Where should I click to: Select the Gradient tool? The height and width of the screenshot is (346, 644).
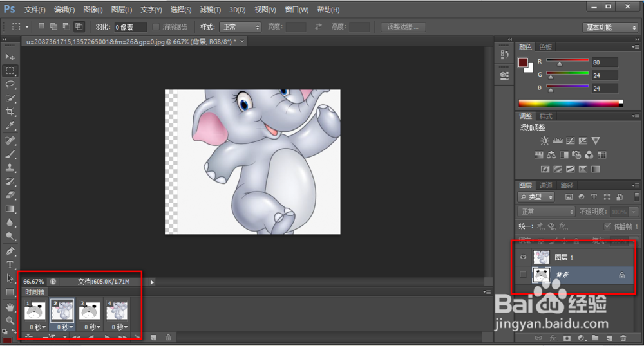10,209
